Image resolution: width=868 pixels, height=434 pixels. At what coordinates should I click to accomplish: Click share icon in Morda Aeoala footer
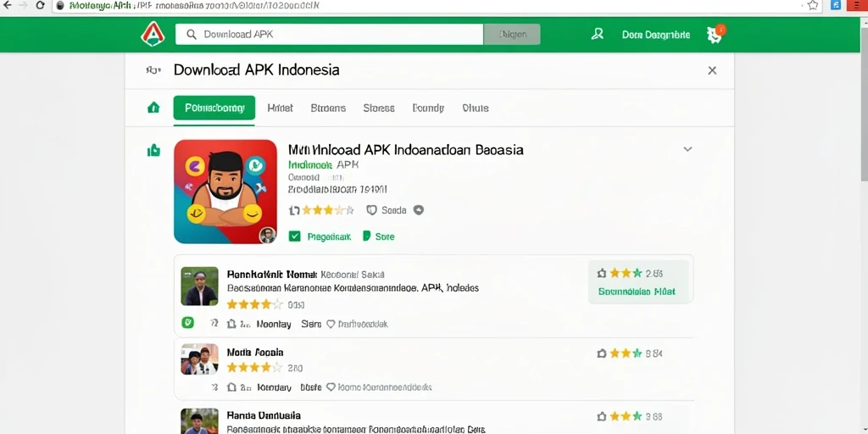tap(232, 387)
